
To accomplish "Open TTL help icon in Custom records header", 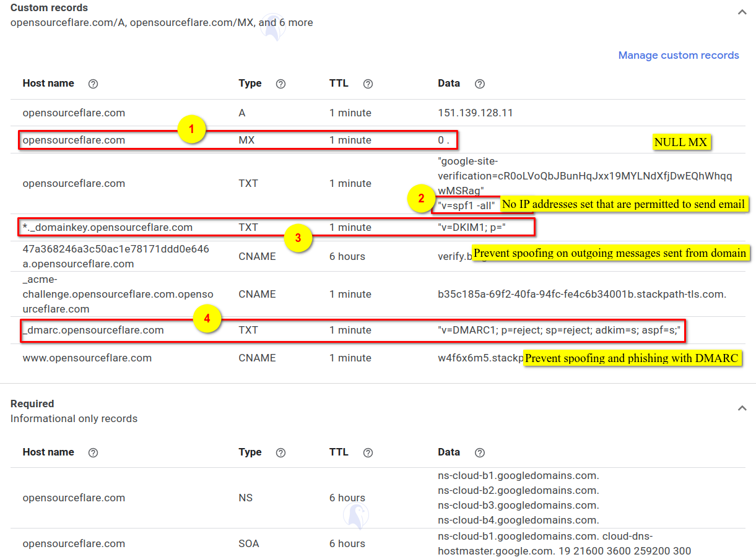I will (x=368, y=84).
